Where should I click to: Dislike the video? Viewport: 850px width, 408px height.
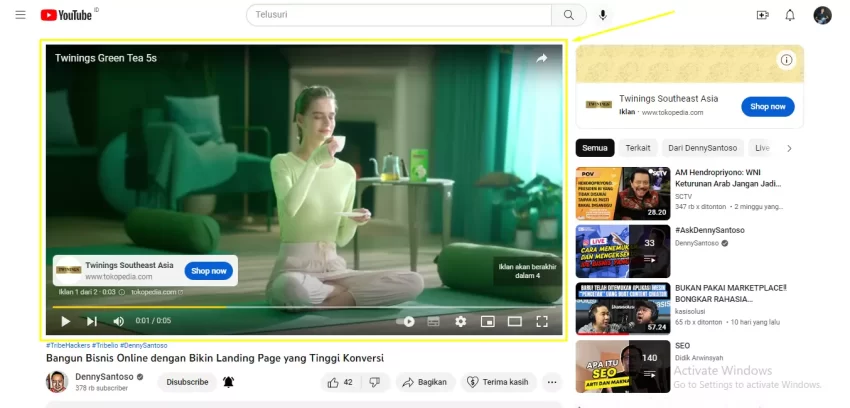point(375,382)
